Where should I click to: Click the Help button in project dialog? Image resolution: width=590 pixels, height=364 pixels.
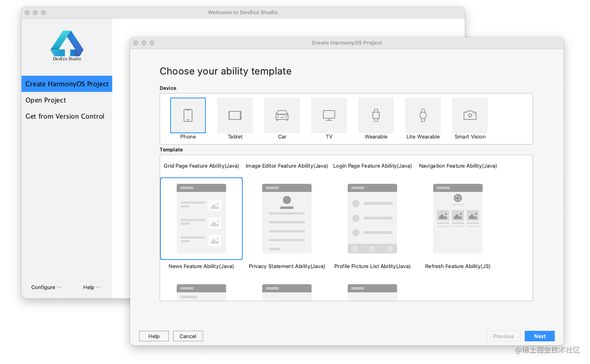point(154,336)
